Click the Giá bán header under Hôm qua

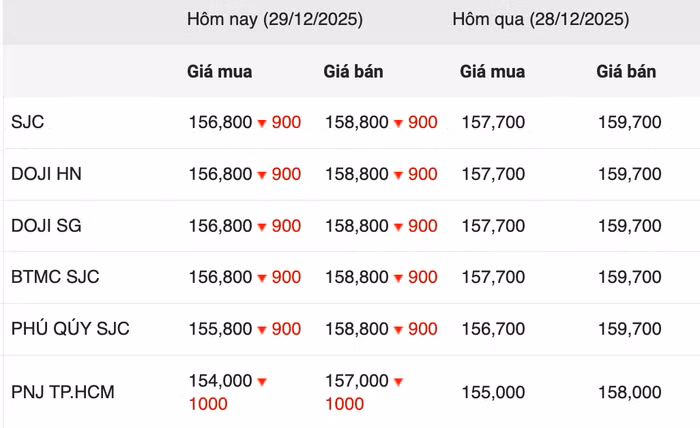(x=626, y=72)
